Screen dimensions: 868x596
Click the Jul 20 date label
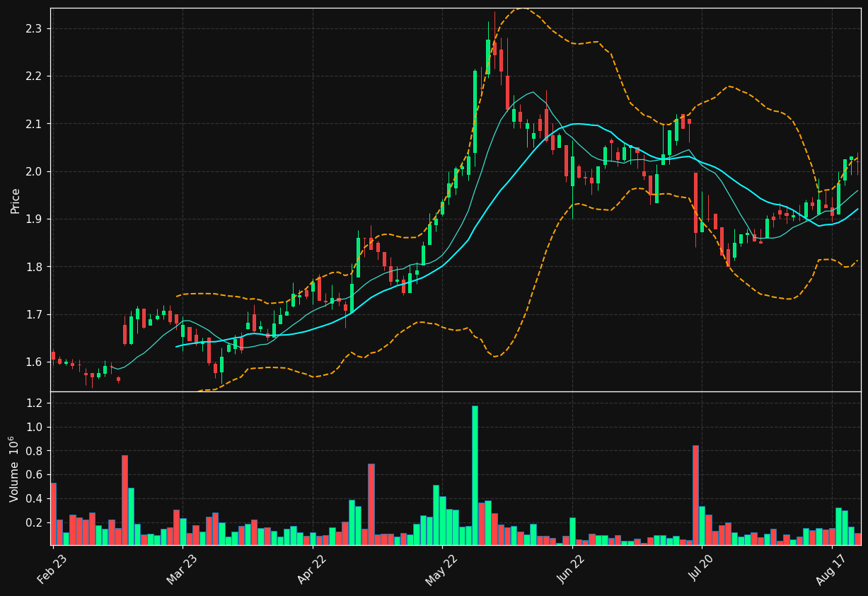tap(701, 569)
